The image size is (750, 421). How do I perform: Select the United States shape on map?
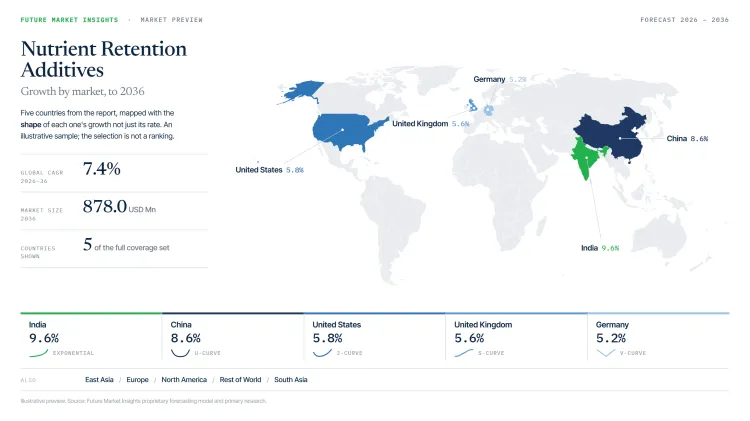click(344, 130)
